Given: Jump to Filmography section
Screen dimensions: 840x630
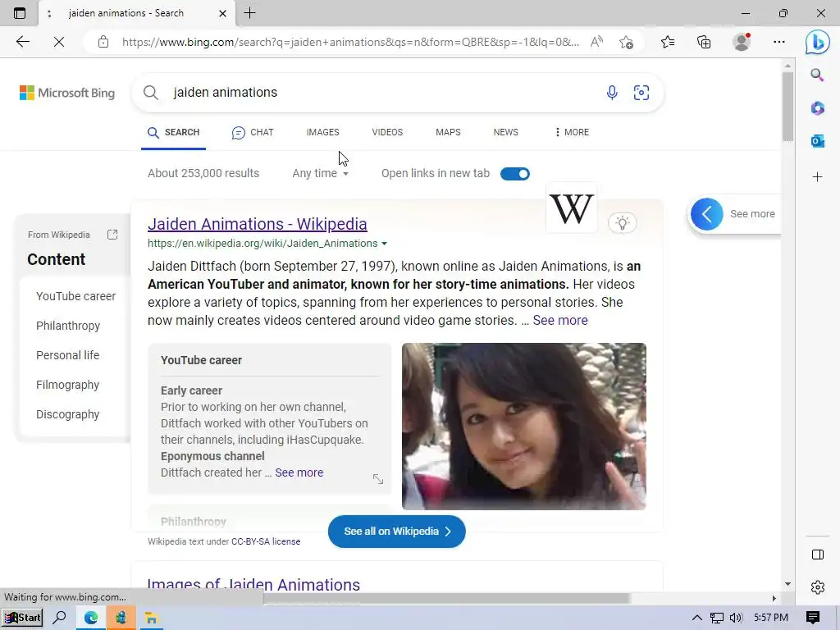Looking at the screenshot, I should click(67, 385).
